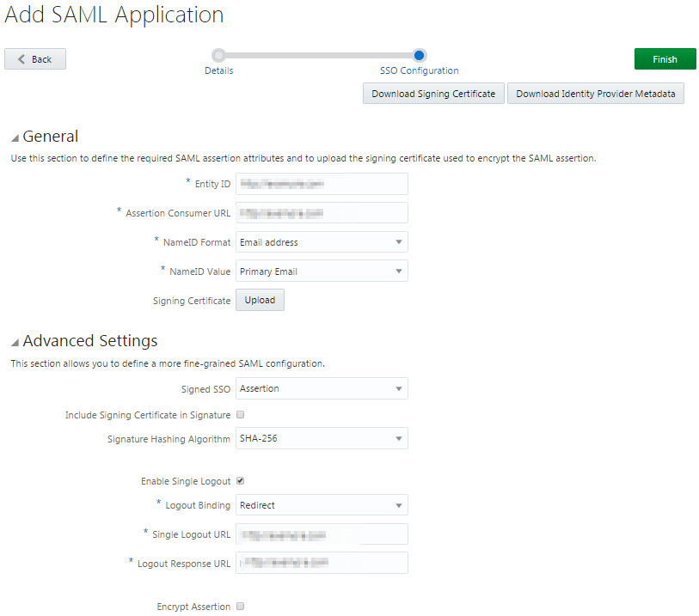Open the Signed SSO dropdown arrow

[x=398, y=388]
